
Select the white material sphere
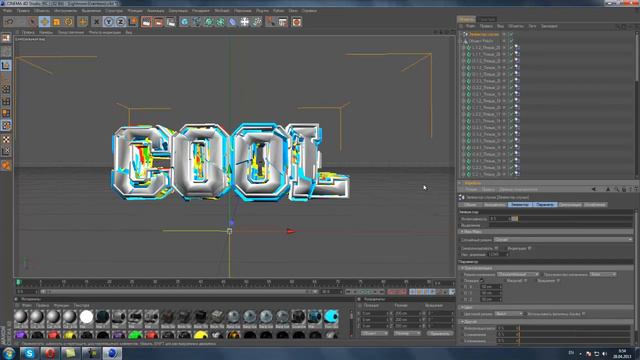[86, 316]
